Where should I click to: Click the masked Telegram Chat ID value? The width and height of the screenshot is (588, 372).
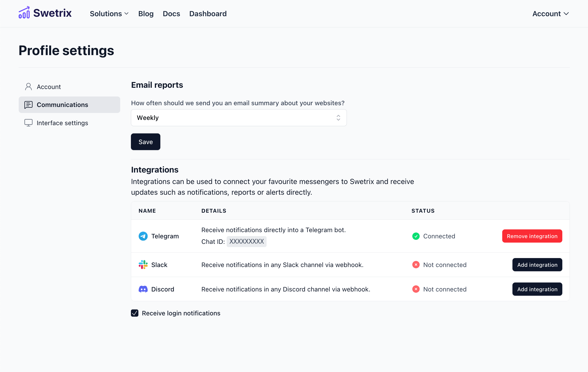coord(246,241)
